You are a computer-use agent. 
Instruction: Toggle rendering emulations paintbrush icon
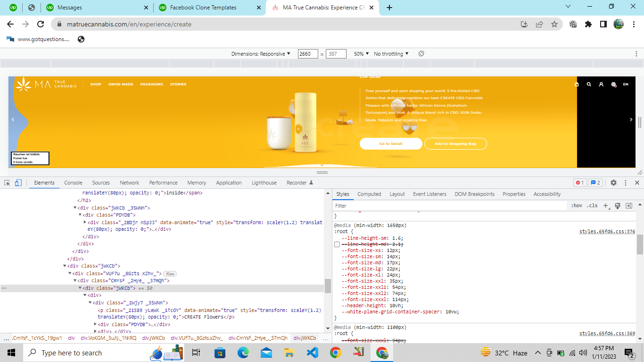[617, 206]
